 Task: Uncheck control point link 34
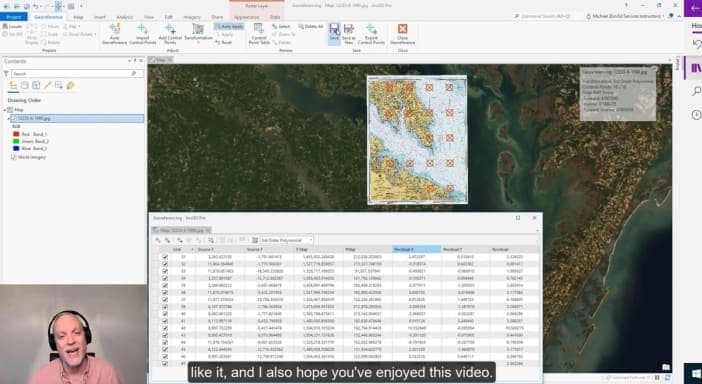click(x=165, y=278)
